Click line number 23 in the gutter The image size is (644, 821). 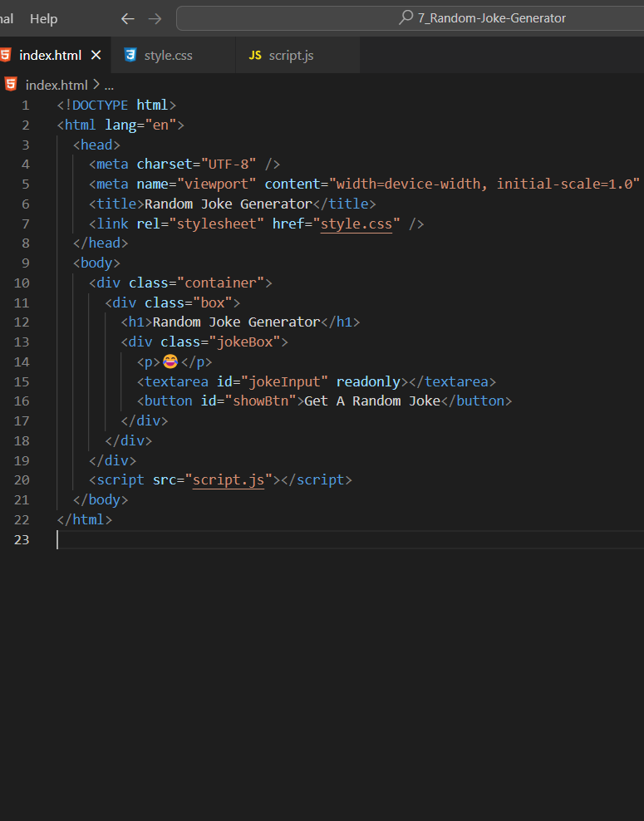click(22, 539)
